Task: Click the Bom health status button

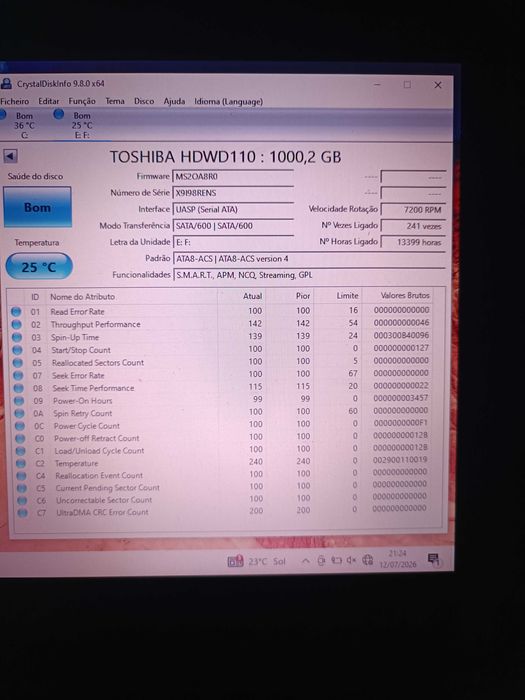Action: (38, 207)
